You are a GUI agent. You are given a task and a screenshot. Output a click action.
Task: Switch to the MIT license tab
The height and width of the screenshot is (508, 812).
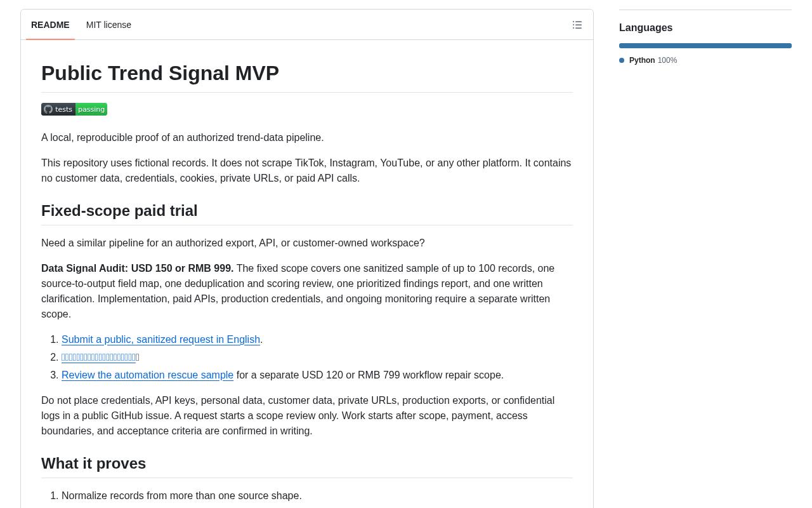click(108, 25)
